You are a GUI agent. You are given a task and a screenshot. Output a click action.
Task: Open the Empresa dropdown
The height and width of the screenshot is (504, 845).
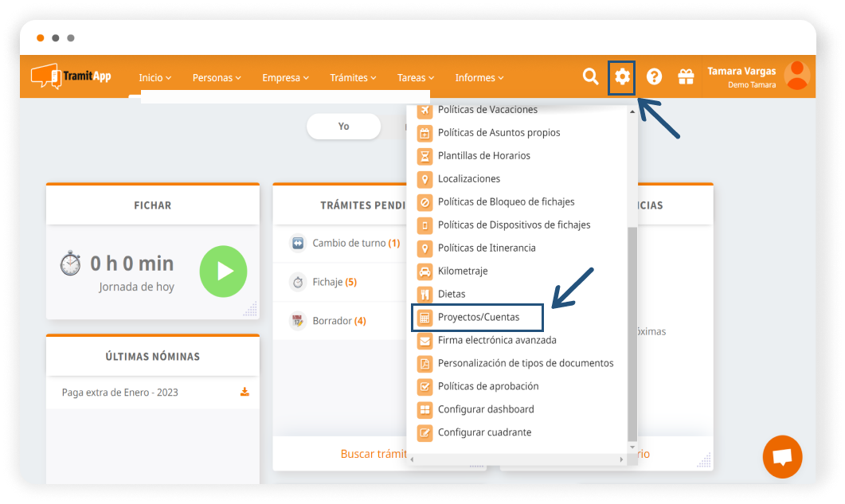(x=286, y=78)
